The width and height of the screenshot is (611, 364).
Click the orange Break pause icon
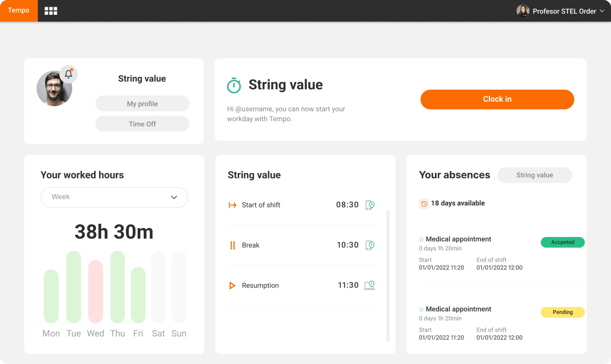tap(232, 245)
